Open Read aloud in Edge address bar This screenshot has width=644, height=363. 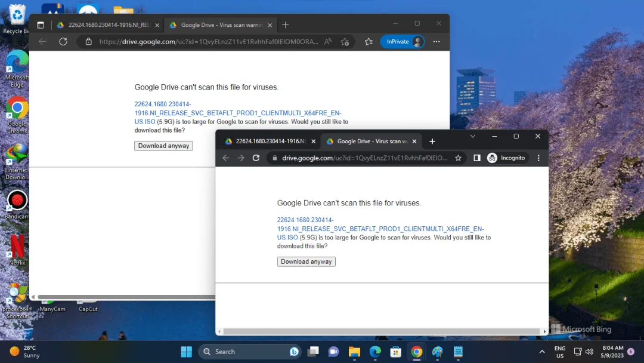pos(328,42)
